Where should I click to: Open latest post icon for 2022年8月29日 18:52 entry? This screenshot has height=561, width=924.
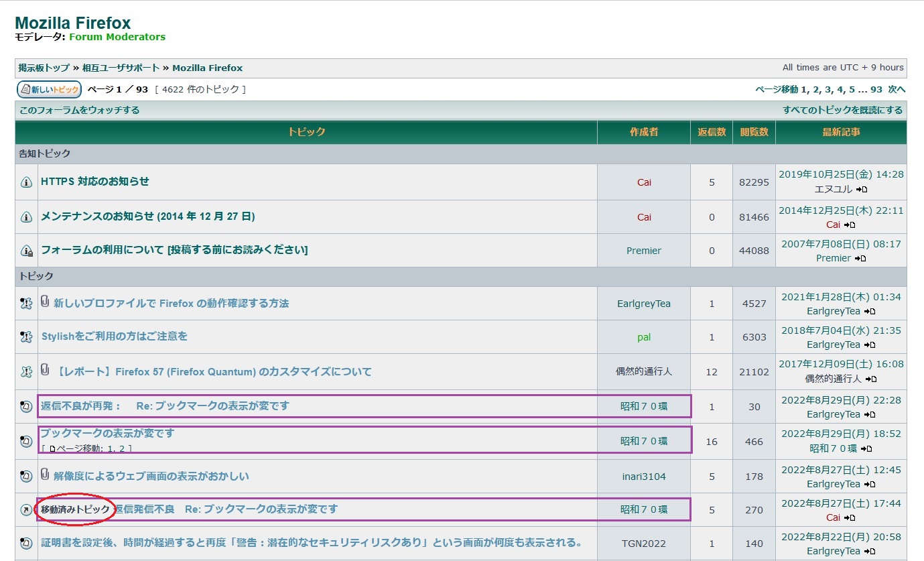866,449
